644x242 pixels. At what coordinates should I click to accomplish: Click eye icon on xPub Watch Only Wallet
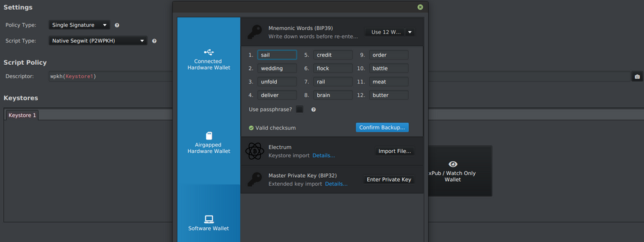point(453,164)
